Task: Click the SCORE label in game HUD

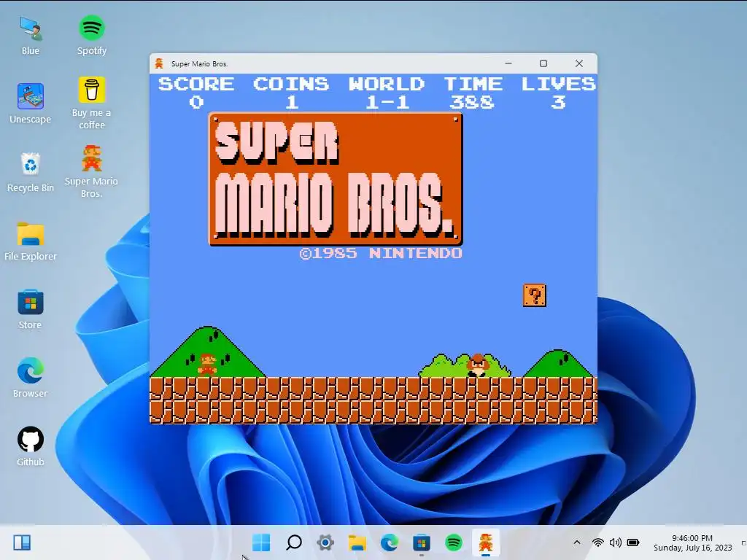Action: (x=196, y=84)
